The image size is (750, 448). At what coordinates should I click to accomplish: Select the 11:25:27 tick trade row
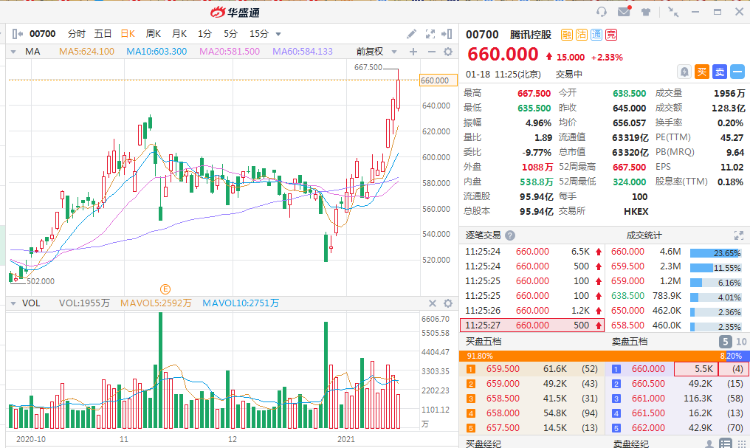click(532, 325)
